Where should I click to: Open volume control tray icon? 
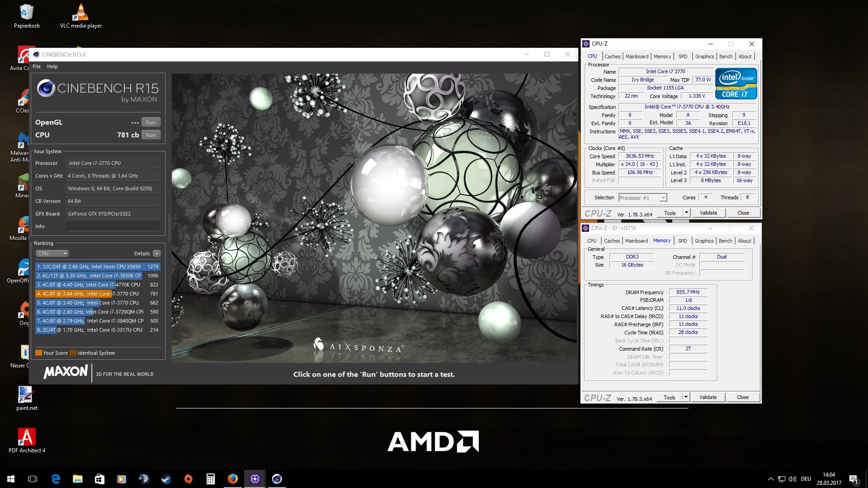point(793,479)
